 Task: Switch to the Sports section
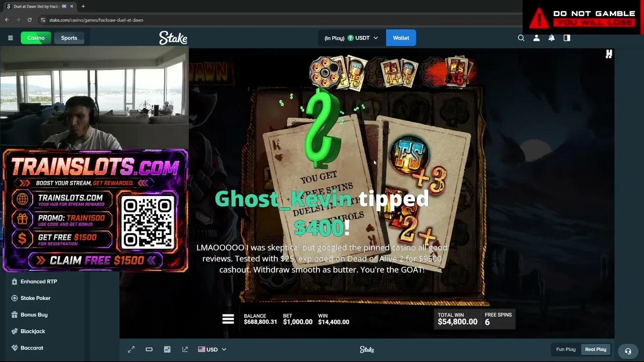click(x=69, y=38)
